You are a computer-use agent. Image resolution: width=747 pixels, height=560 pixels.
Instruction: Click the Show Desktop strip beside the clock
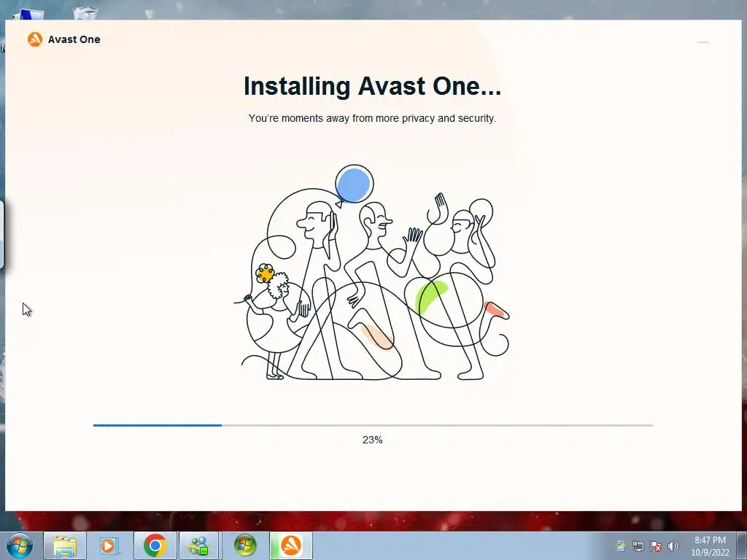coord(743,545)
